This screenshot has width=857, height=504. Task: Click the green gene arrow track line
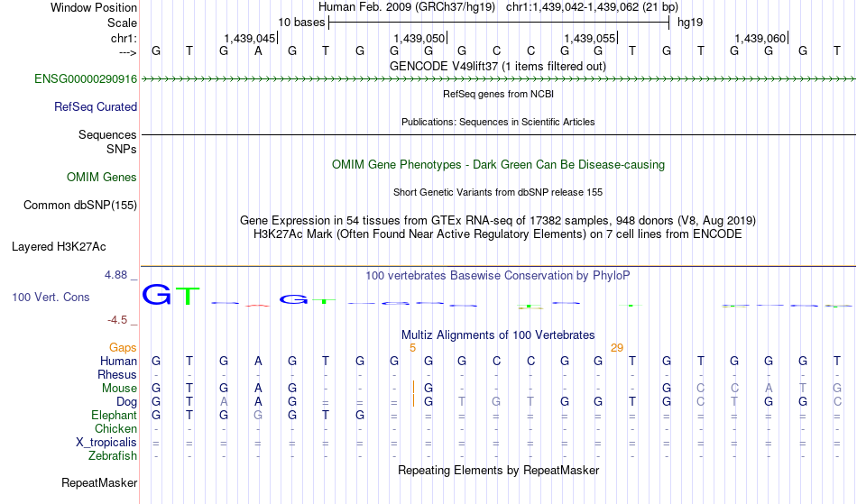(x=498, y=79)
